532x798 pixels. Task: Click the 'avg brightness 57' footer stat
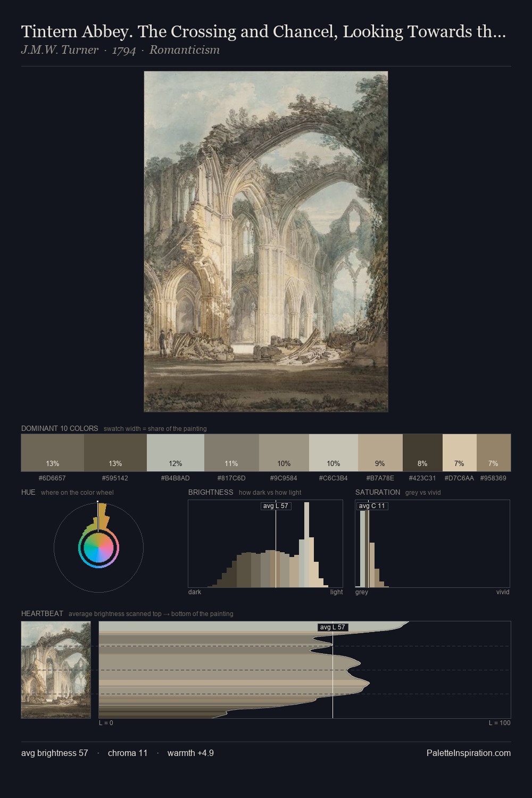pyautogui.click(x=55, y=753)
